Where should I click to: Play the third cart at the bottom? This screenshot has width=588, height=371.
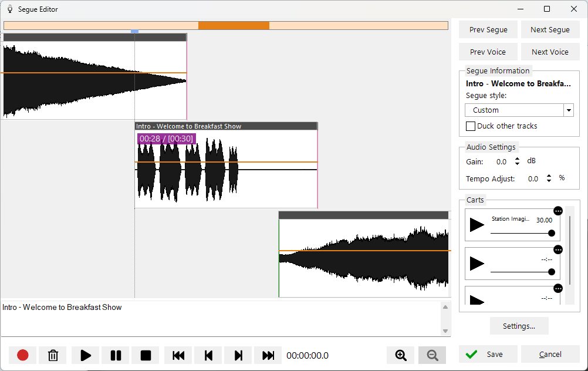(x=477, y=300)
